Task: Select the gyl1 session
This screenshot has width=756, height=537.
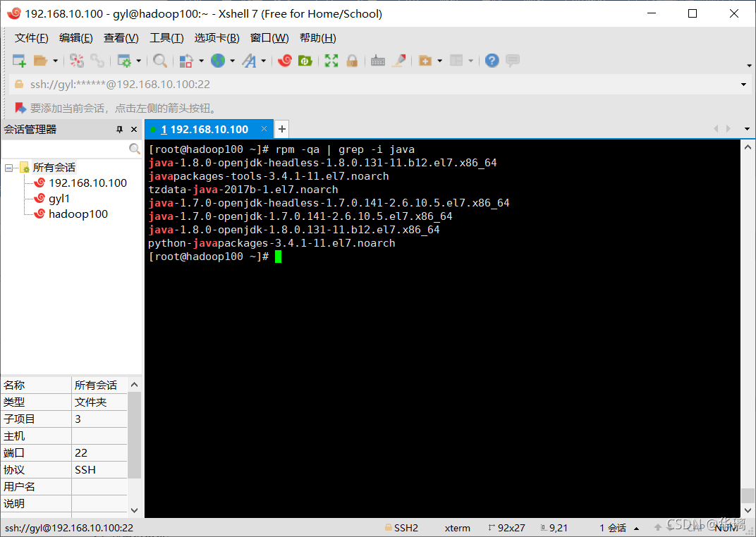Action: click(x=59, y=199)
